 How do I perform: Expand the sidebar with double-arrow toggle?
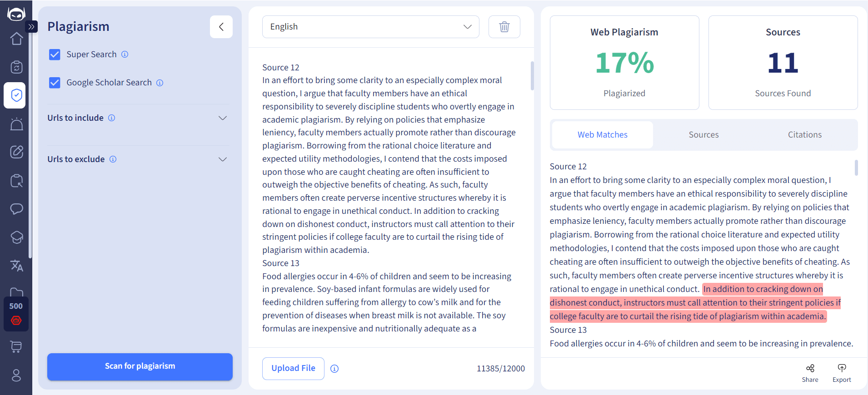pos(31,27)
